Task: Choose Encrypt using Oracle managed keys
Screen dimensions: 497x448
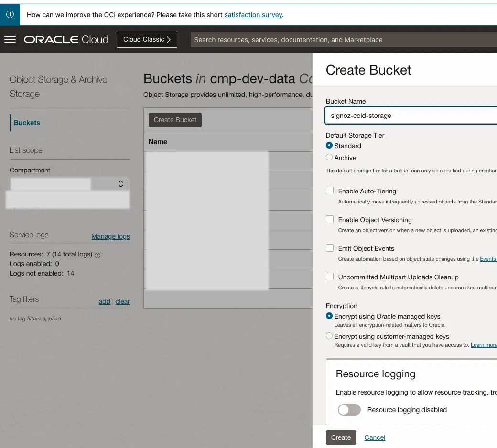Action: coord(329,316)
